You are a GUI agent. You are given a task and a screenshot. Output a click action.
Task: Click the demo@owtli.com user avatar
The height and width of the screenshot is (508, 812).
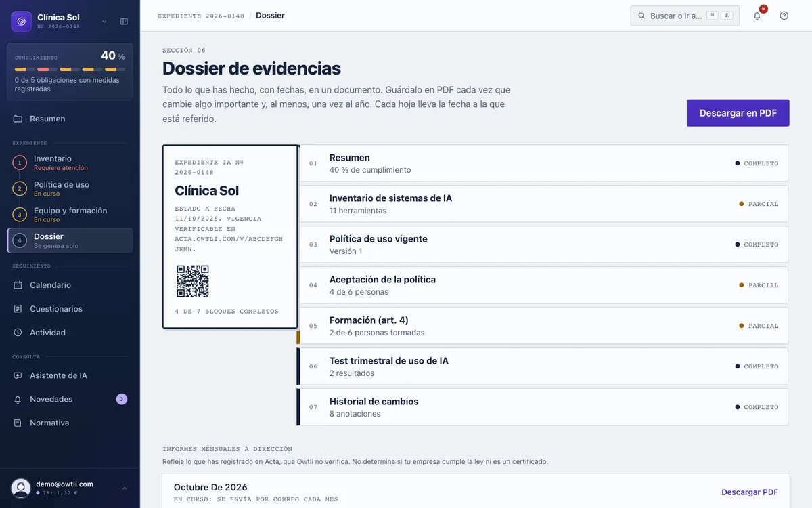21,488
